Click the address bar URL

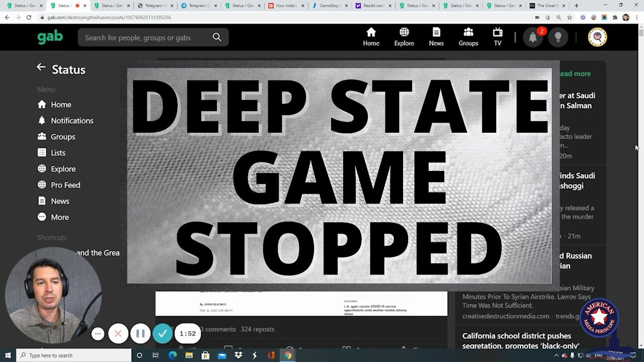109,17
